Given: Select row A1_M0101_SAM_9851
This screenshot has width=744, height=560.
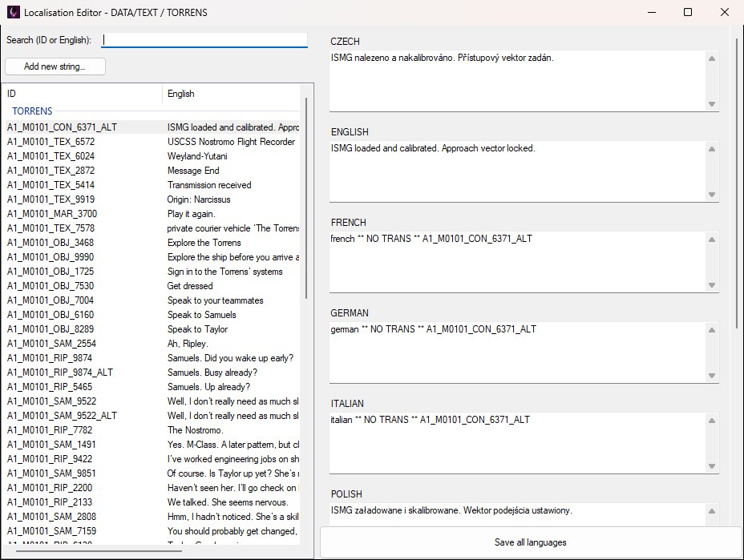Looking at the screenshot, I should click(152, 473).
